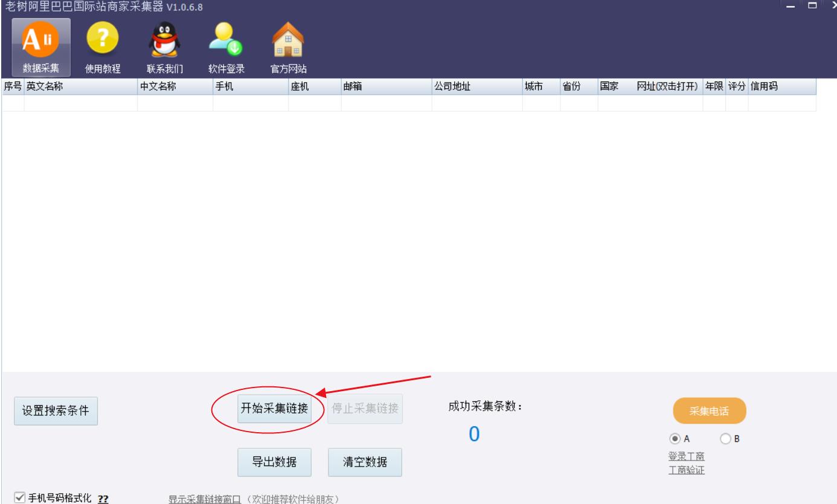Click the 公司地址 column header
The image size is (837, 504).
point(476,87)
